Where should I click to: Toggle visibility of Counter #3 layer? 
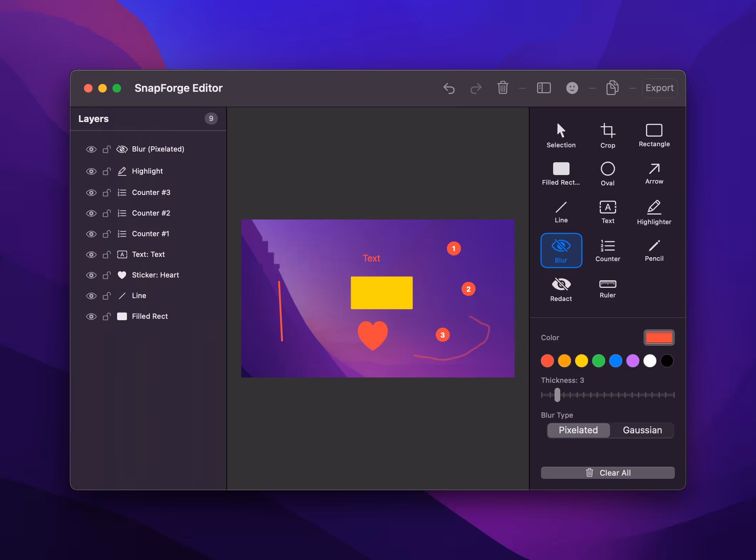click(x=91, y=193)
